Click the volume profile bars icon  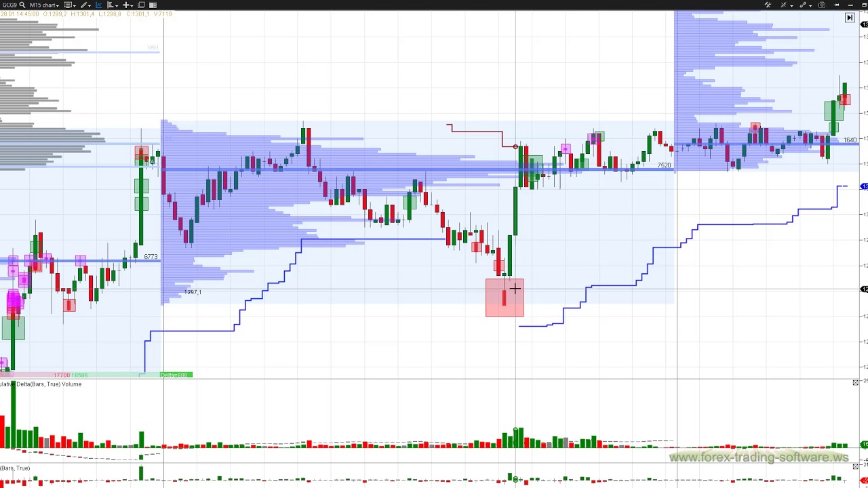pos(111,5)
